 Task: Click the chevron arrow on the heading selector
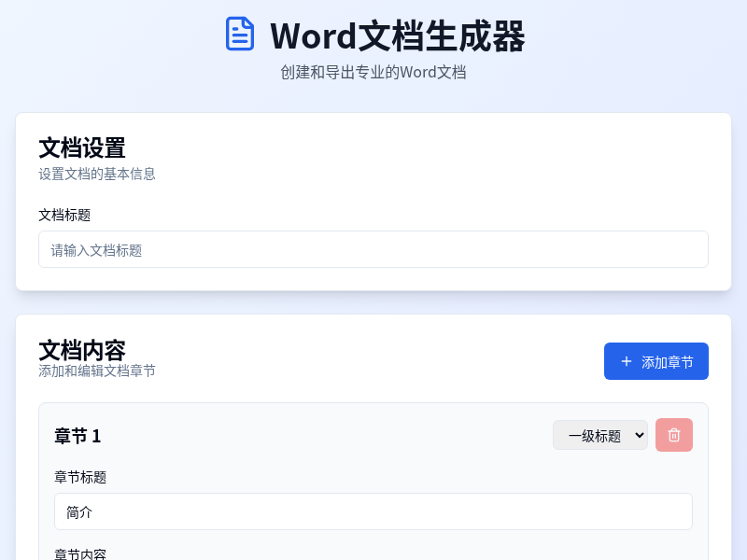(638, 435)
